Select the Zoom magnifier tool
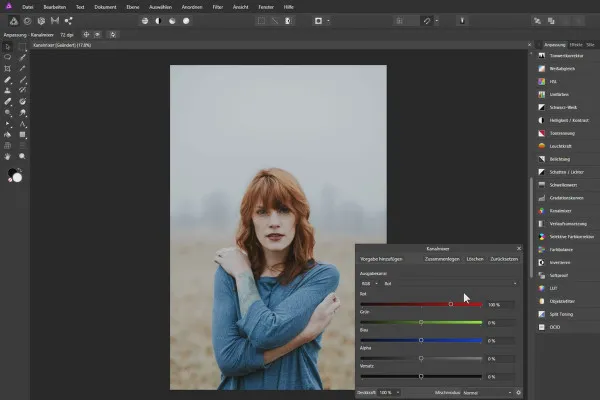Viewport: 600px width, 400px height. click(x=22, y=156)
